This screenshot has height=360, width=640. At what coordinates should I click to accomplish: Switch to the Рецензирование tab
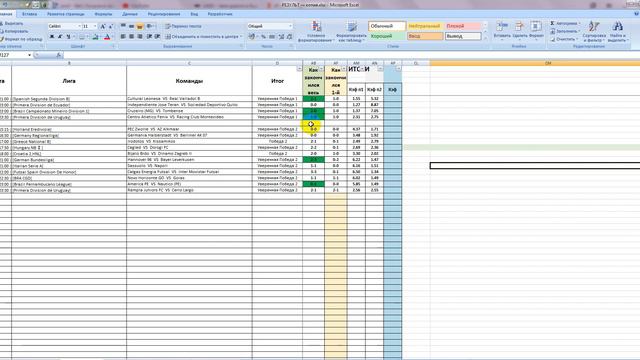pyautogui.click(x=164, y=14)
